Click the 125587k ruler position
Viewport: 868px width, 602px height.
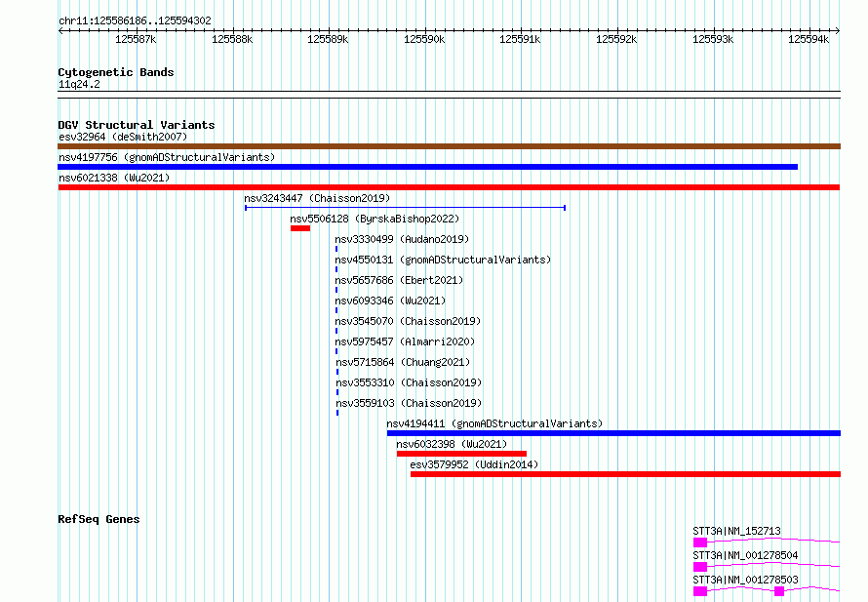click(136, 39)
